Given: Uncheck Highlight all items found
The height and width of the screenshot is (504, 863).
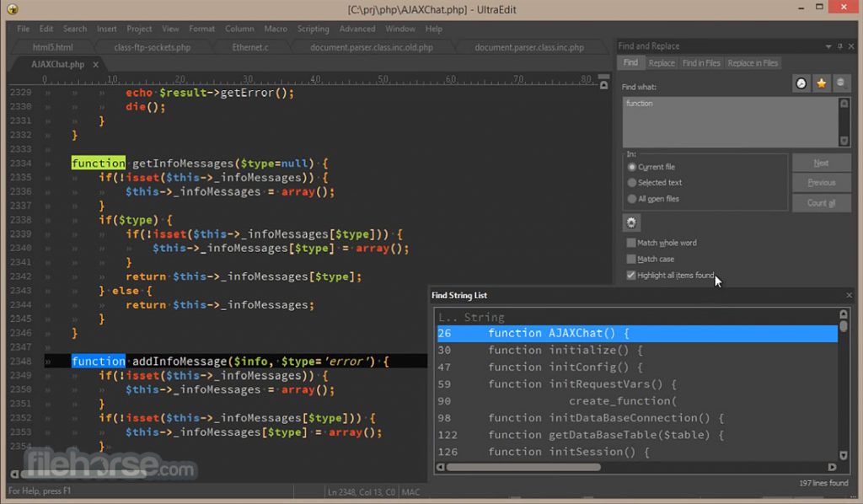Looking at the screenshot, I should click(630, 275).
